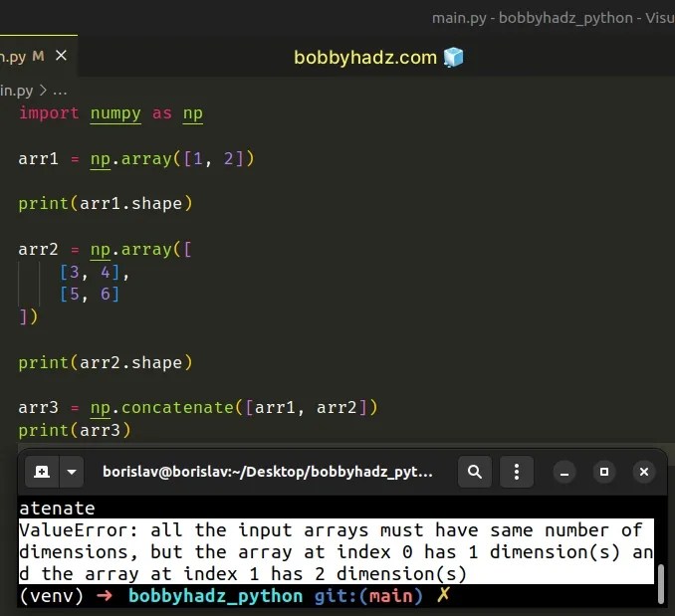Close the main.py editor tab
This screenshot has width=675, height=616.
point(61,56)
